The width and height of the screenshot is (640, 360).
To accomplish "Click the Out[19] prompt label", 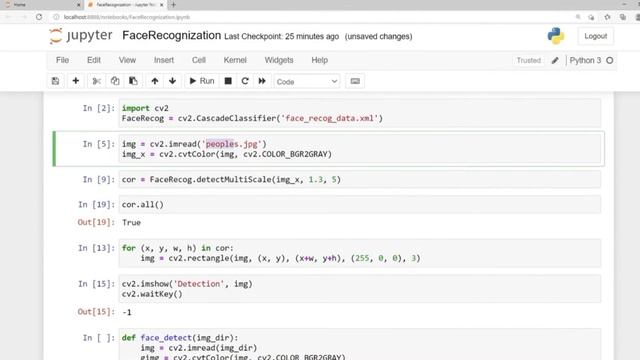I will click(96, 222).
